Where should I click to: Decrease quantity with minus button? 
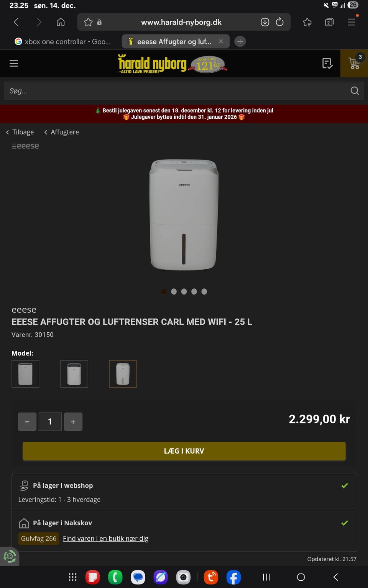[x=27, y=421]
